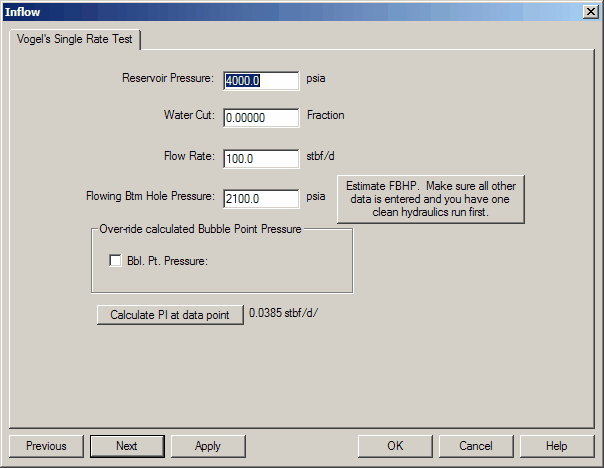Click the stbf/d unit label
This screenshot has width=604, height=468.
coord(320,156)
